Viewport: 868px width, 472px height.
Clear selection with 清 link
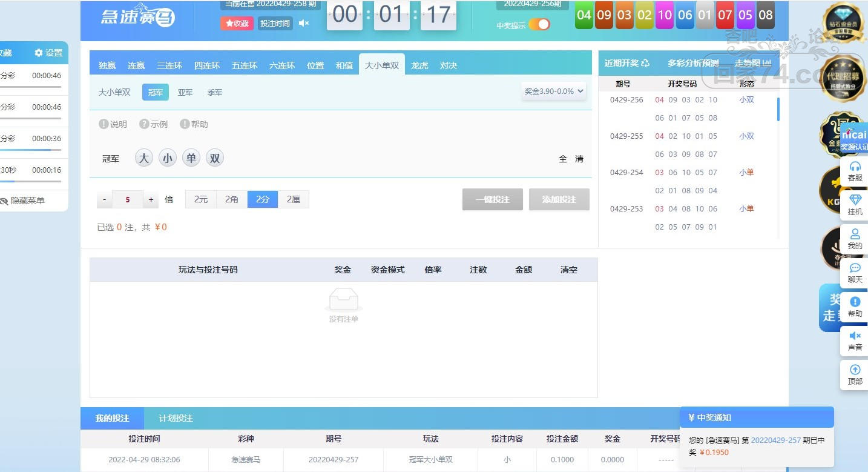click(x=579, y=159)
